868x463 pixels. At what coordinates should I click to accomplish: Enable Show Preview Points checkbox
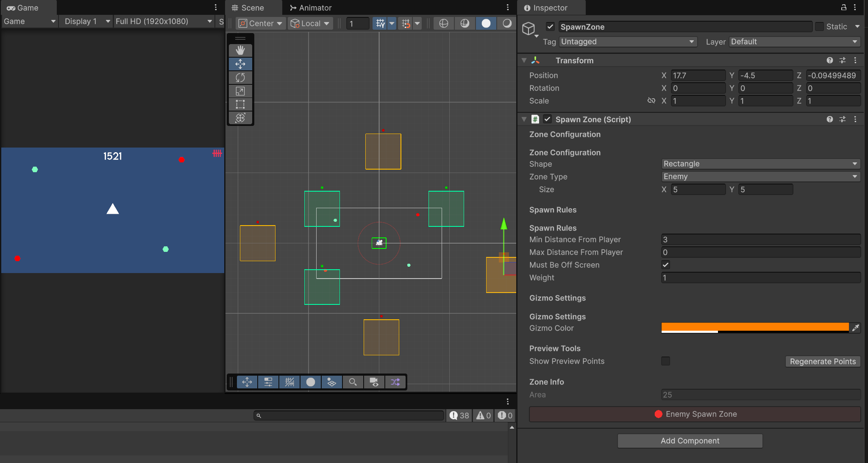(x=665, y=361)
